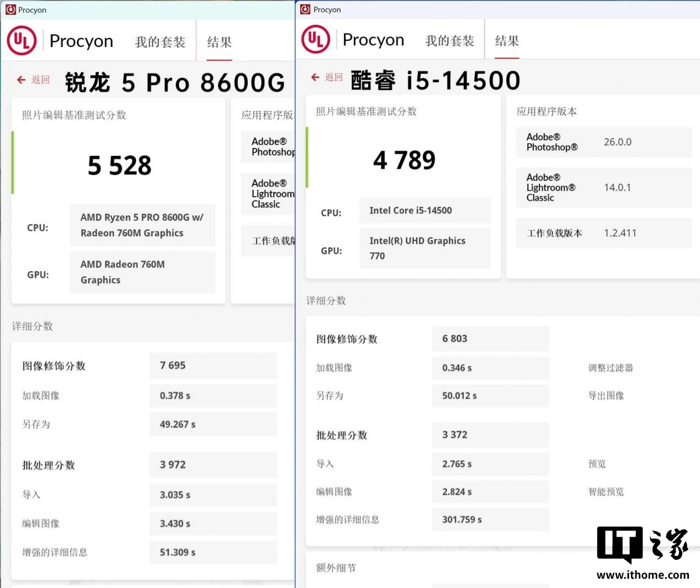Click the back arrow in left window
Screen dimensions: 700x588
tap(22, 80)
